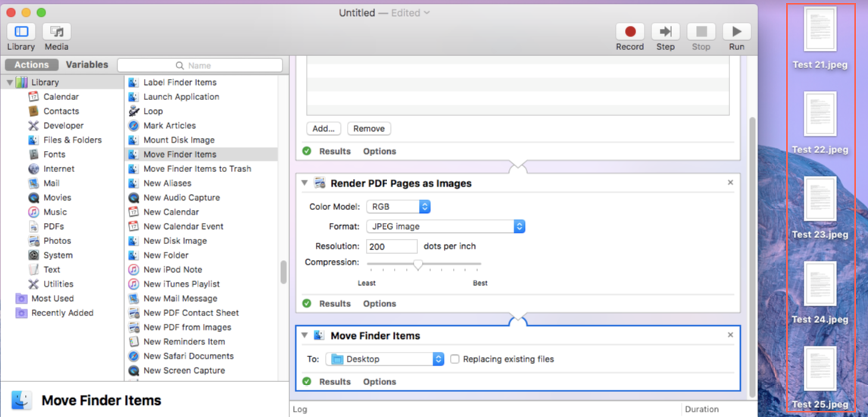Select the Launch Application action
Image resolution: width=868 pixels, height=417 pixels.
pyautogui.click(x=181, y=97)
